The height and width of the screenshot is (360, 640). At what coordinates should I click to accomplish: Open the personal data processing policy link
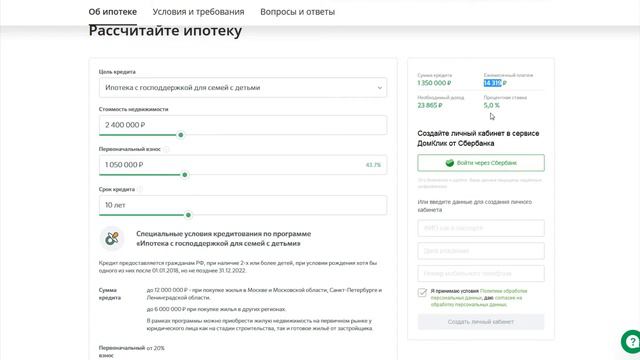click(x=479, y=294)
